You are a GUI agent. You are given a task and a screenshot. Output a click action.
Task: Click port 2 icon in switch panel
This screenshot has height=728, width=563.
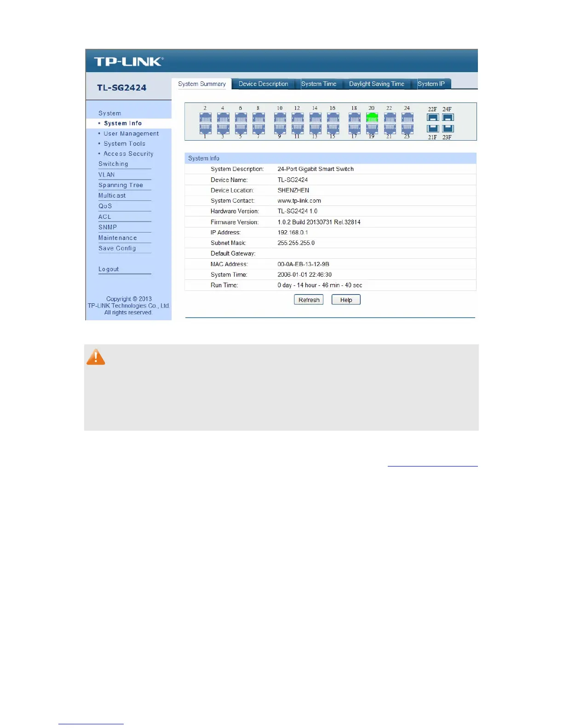(x=205, y=118)
